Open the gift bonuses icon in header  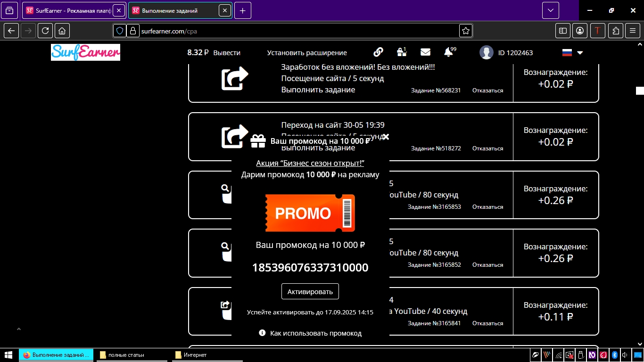401,52
